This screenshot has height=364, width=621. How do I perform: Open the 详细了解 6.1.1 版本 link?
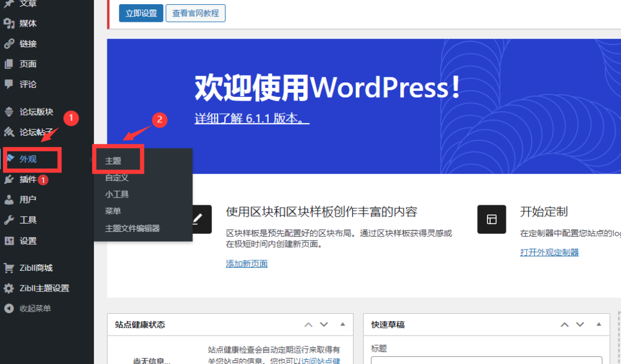pyautogui.click(x=252, y=118)
